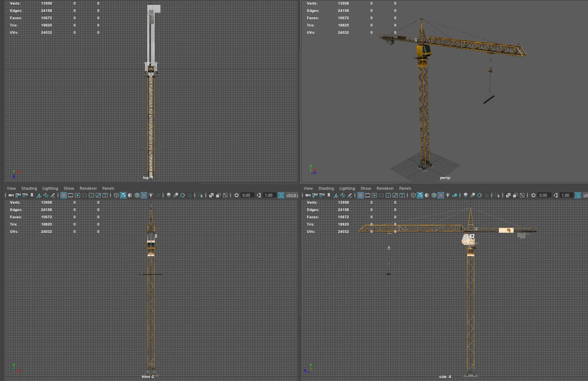The image size is (588, 381).
Task: Open Shading menu in front-Z panel
Action: pyautogui.click(x=29, y=188)
